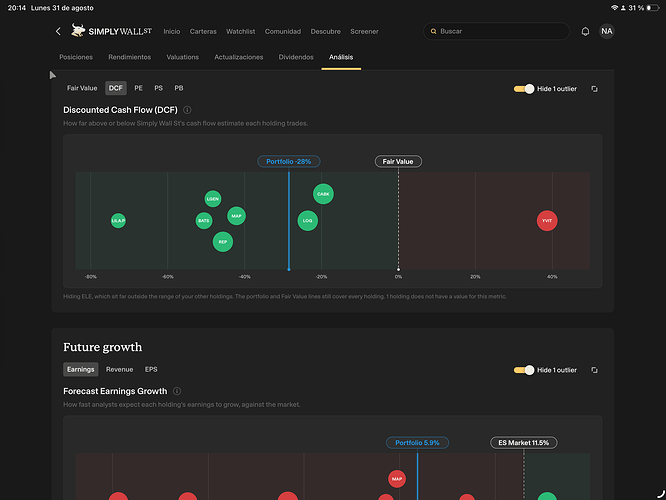Click the search magnifier icon
The width and height of the screenshot is (666, 500).
click(433, 31)
